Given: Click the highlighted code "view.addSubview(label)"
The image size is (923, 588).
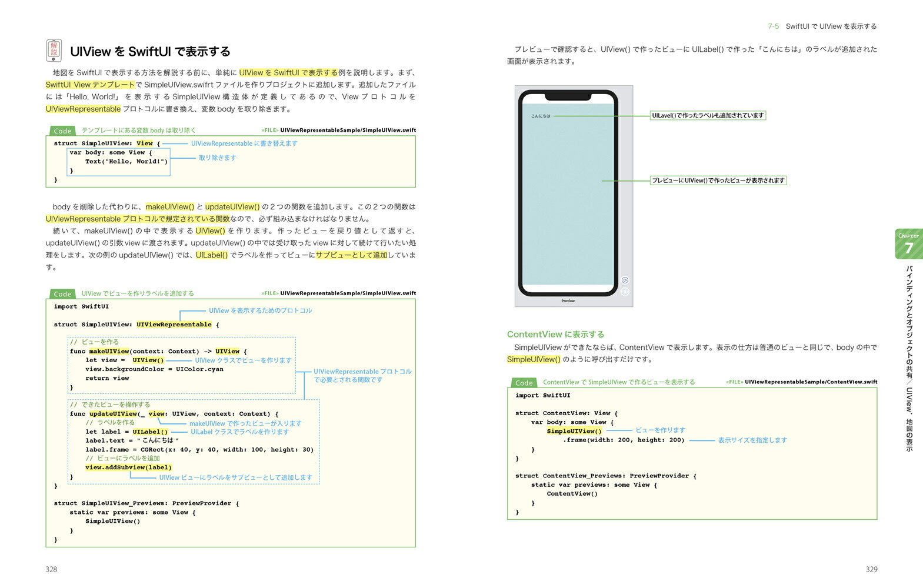Looking at the screenshot, I should click(x=128, y=467).
